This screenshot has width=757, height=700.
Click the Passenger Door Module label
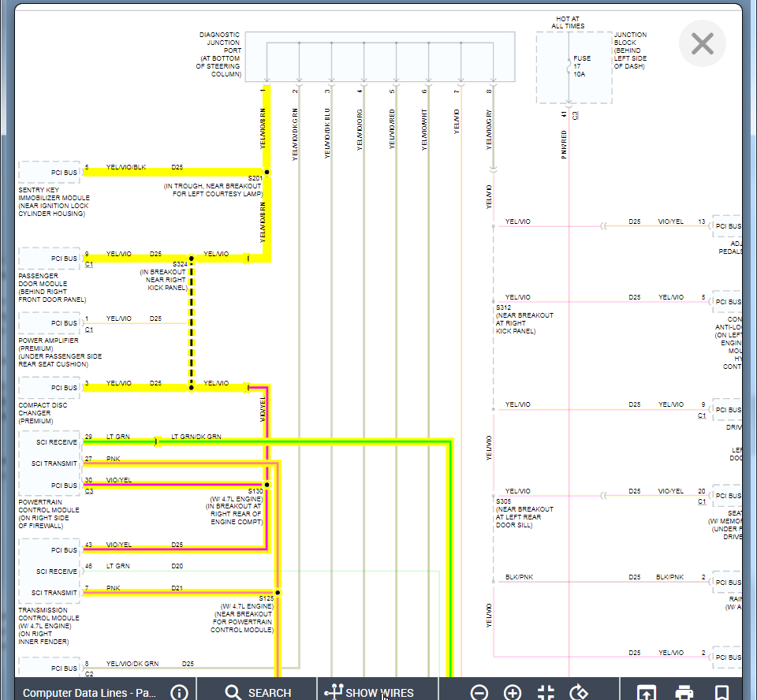[x=52, y=288]
